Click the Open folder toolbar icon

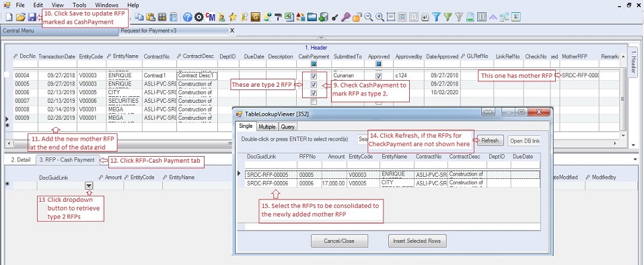(x=21, y=17)
